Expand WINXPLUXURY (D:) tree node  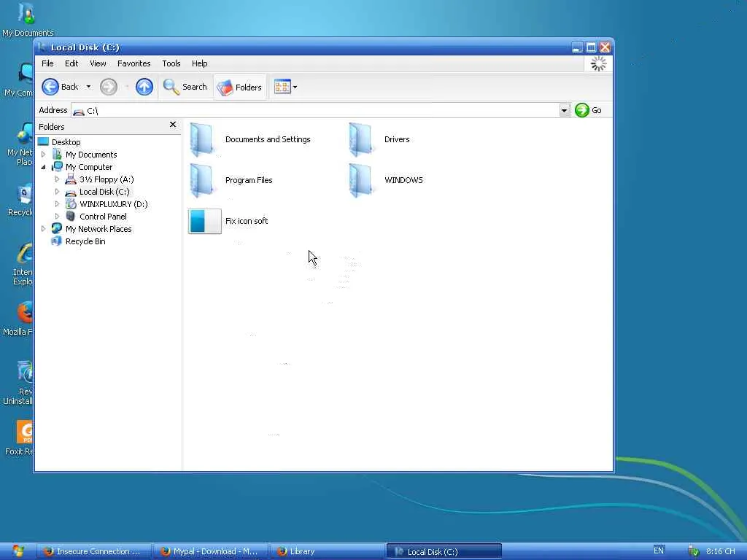pos(57,204)
